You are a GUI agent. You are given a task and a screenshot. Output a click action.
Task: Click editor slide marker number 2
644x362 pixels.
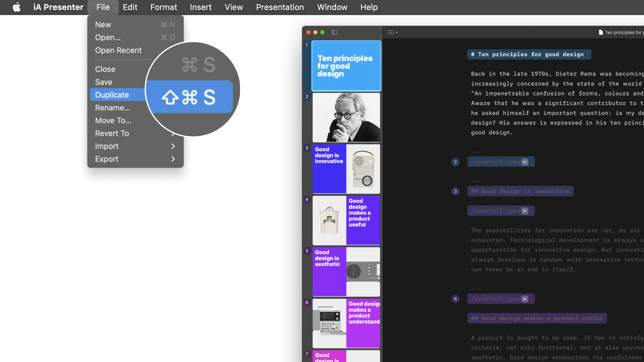coord(455,162)
